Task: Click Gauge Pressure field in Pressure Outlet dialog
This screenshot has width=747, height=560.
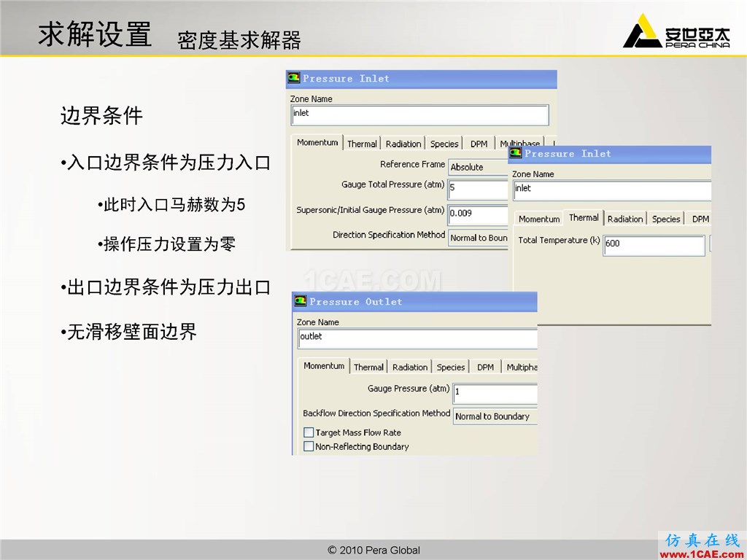Action: (x=495, y=394)
